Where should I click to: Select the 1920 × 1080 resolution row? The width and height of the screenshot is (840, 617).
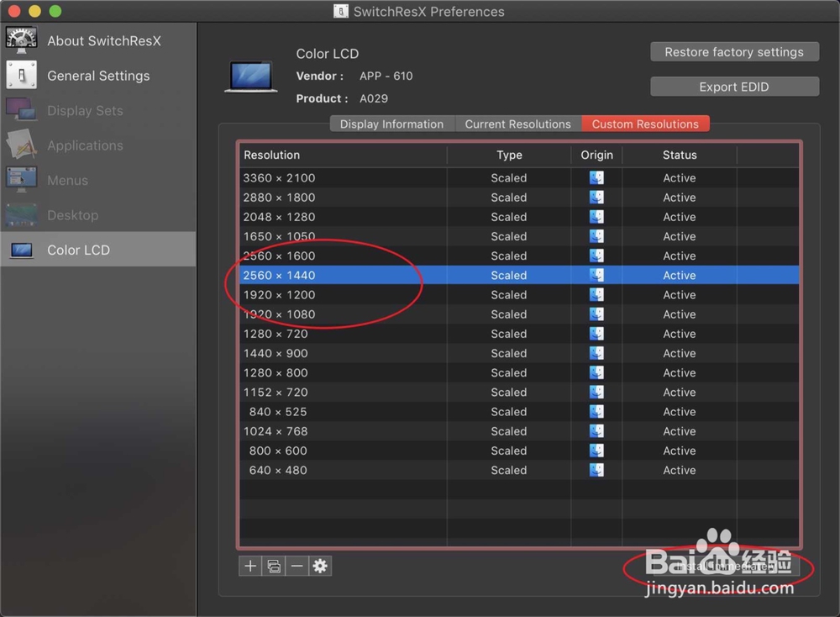pyautogui.click(x=519, y=314)
